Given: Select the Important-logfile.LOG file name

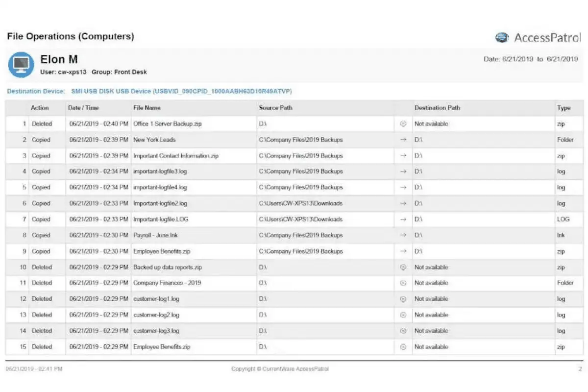Looking at the screenshot, I should [x=160, y=219].
